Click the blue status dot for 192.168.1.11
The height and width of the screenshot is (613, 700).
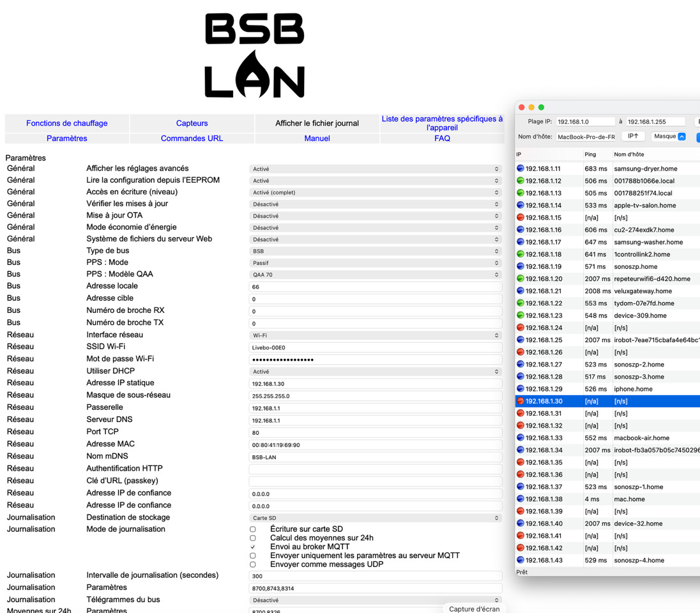tap(521, 169)
